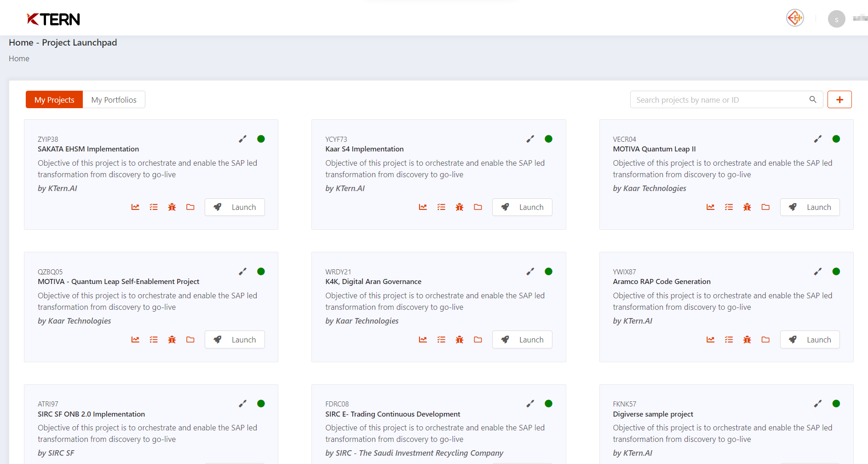868x464 pixels.
Task: Click the Home breadcrumb link
Action: tap(19, 58)
